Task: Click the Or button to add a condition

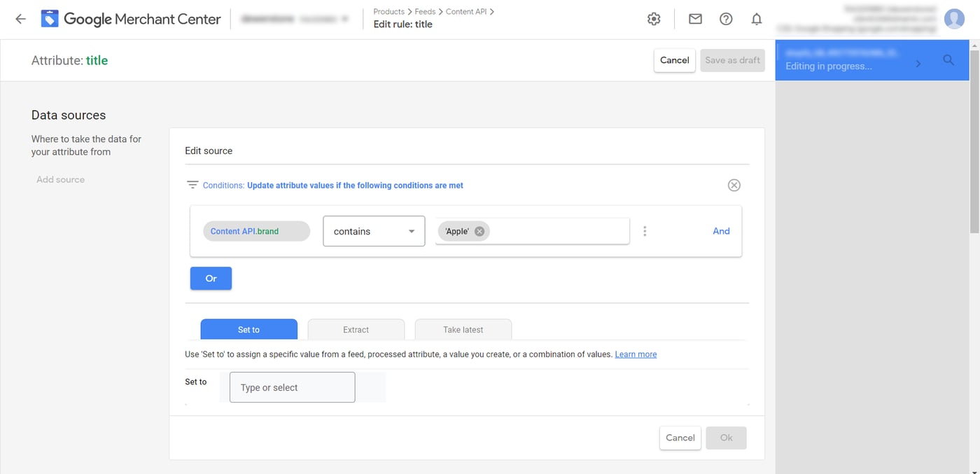Action: 211,278
